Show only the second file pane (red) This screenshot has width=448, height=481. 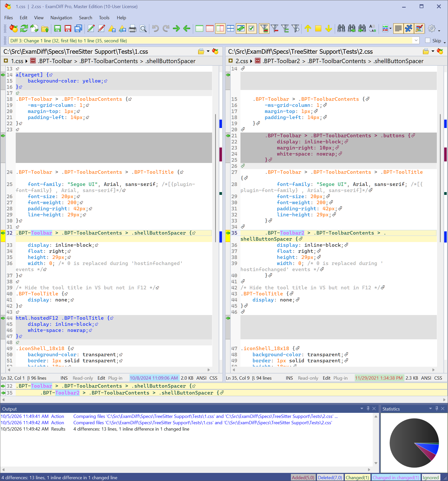click(210, 28)
